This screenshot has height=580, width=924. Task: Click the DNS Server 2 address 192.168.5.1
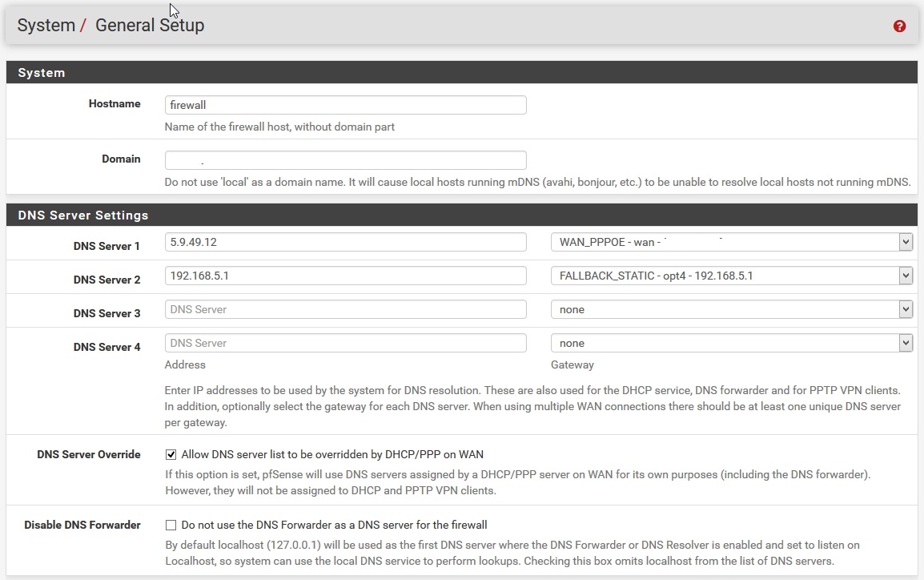click(x=345, y=276)
